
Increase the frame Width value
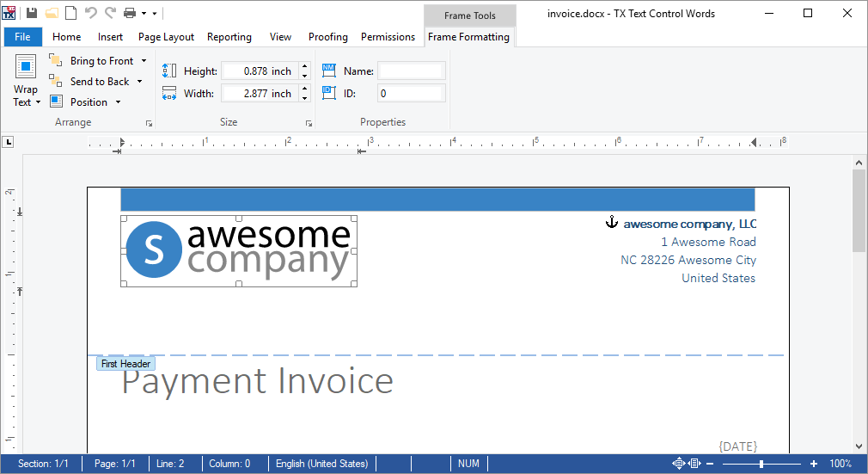[304, 89]
